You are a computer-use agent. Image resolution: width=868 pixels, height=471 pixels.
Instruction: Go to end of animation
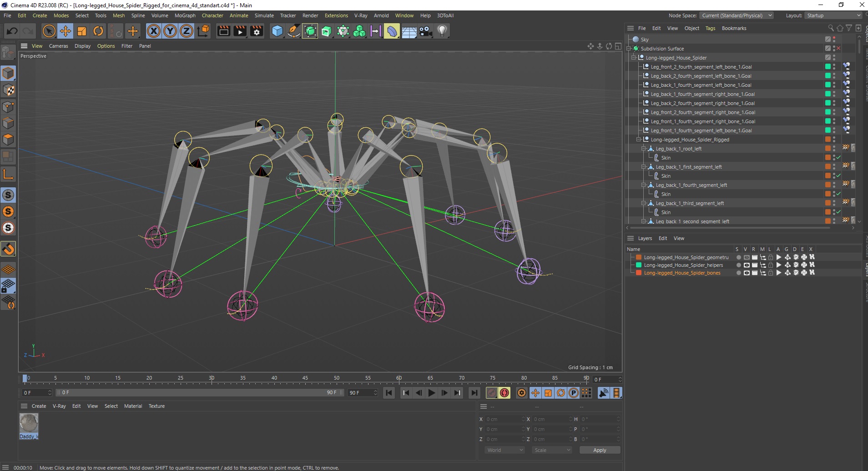pyautogui.click(x=474, y=393)
